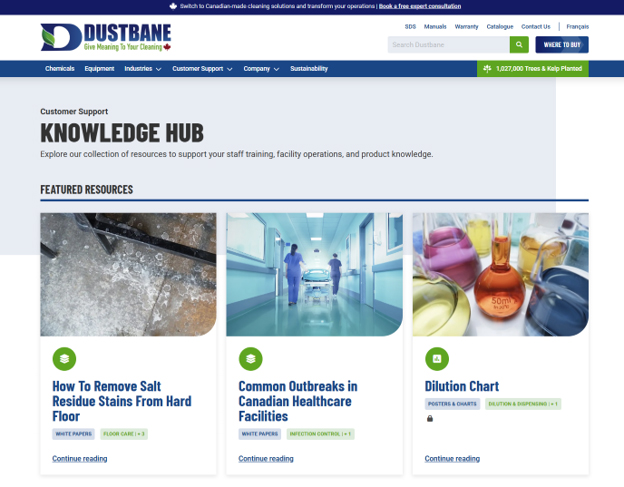Viewport: 624px width, 487px height.
Task: Click the Floor Care tag
Action: [124, 434]
